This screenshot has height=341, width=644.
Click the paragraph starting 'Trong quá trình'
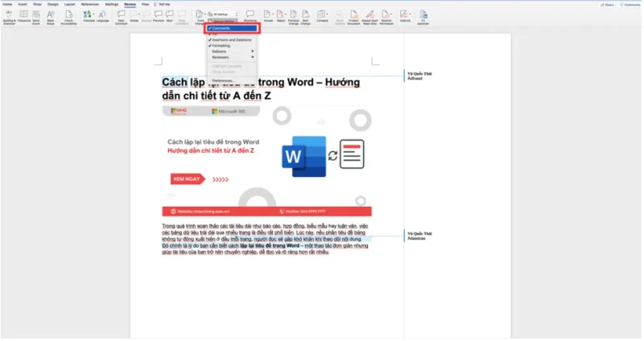pyautogui.click(x=266, y=239)
